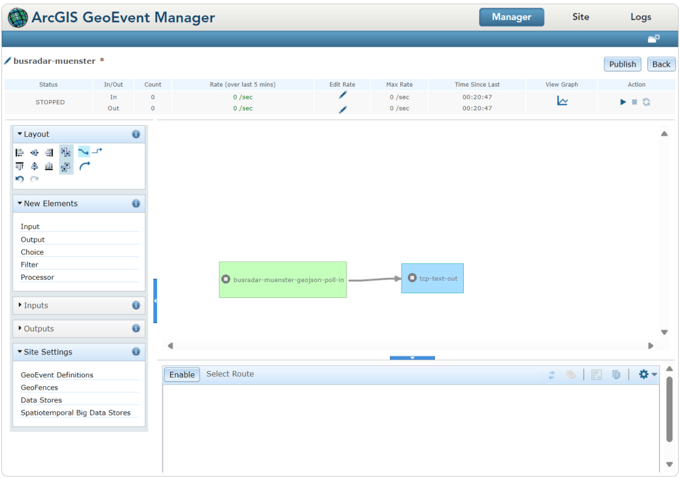Click the Align Top layout icon
This screenshot has height=478, width=680.
tap(20, 166)
